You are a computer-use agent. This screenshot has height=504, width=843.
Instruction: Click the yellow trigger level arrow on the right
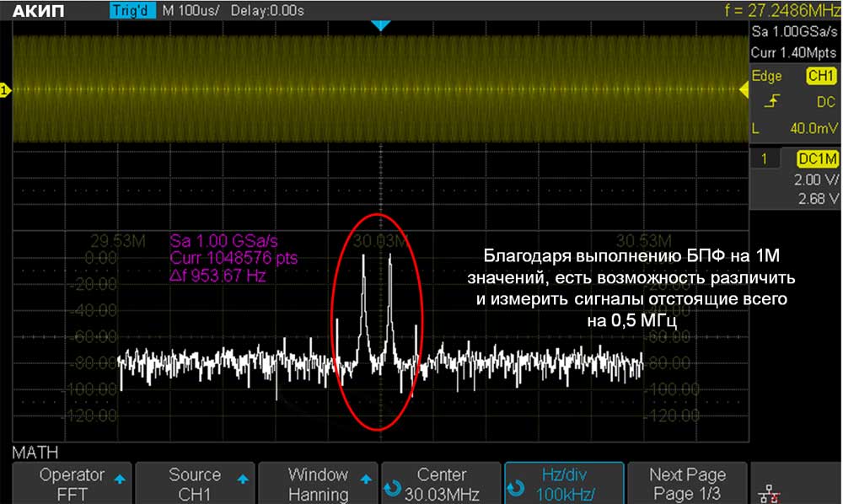744,89
